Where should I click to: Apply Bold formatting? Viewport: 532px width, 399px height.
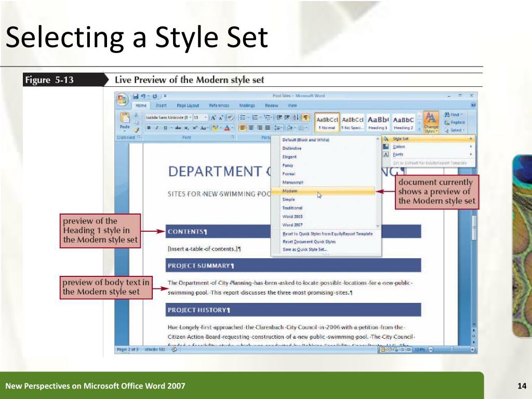point(149,128)
